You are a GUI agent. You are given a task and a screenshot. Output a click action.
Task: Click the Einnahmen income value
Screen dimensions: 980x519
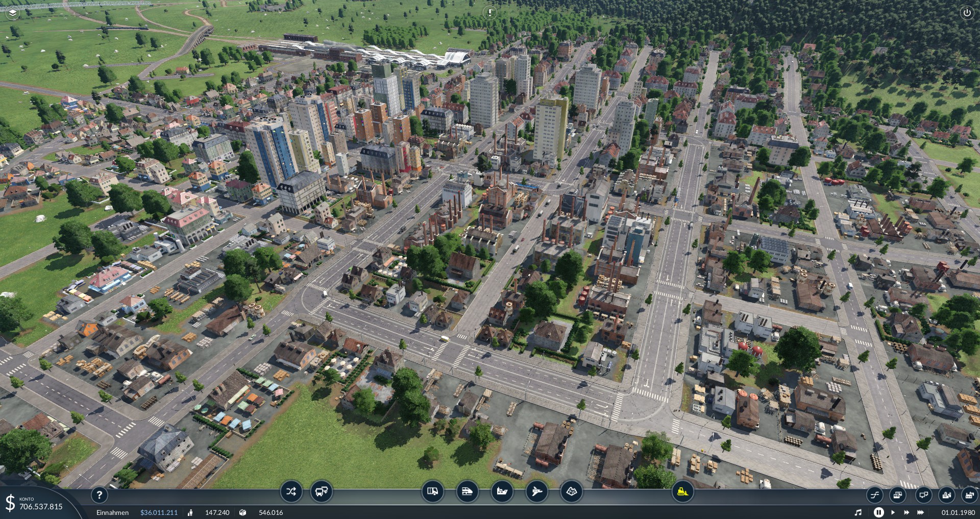click(x=159, y=512)
